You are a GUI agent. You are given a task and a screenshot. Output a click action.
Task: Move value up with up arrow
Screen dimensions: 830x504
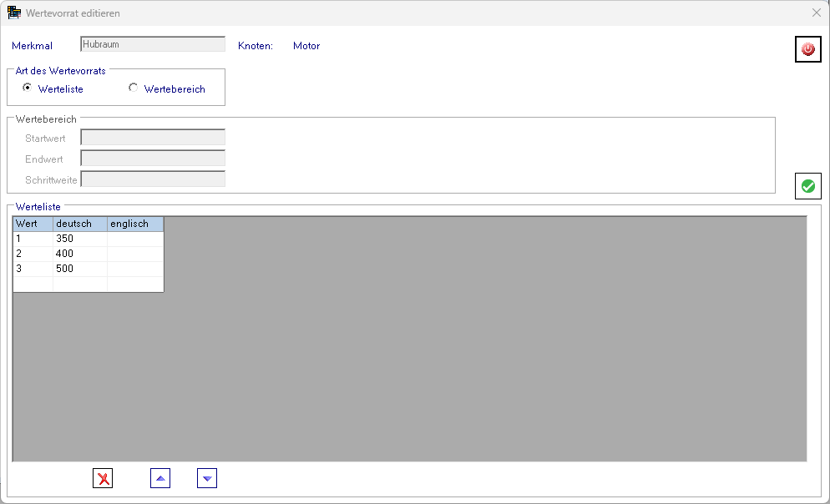160,478
